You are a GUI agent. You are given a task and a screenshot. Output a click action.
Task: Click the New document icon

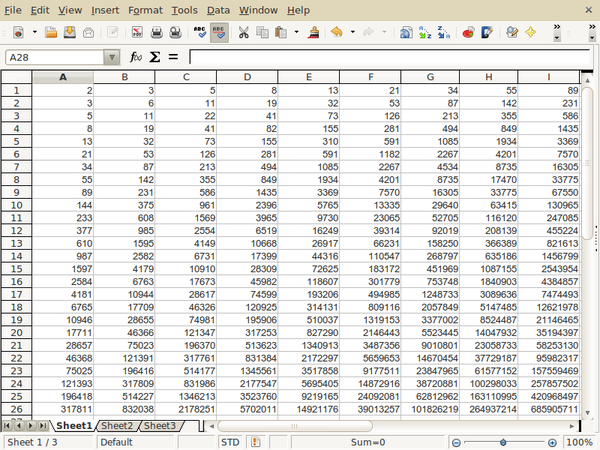pos(18,33)
